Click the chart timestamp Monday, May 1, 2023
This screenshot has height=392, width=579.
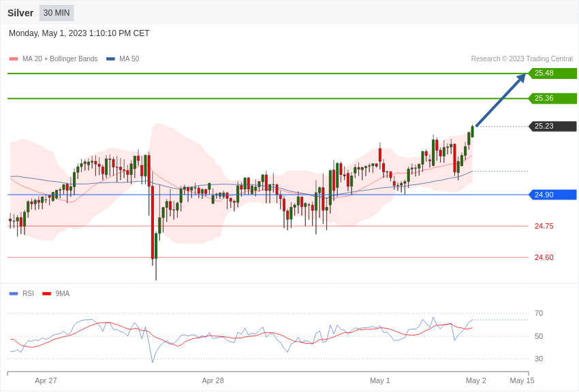79,33
